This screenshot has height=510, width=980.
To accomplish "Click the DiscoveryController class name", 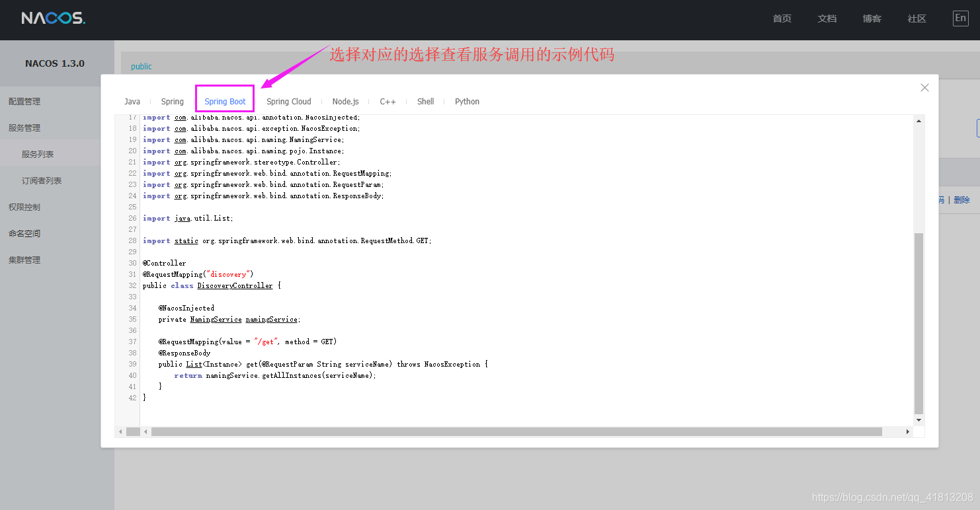I will [x=235, y=286].
